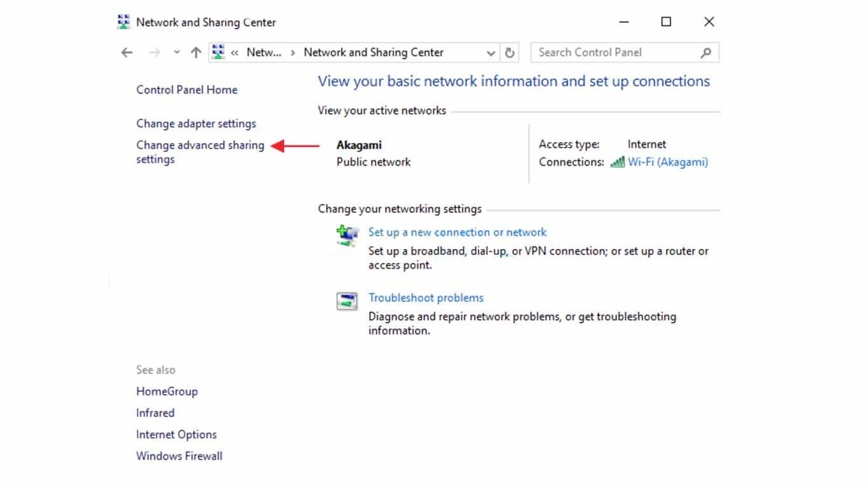The height and width of the screenshot is (488, 868).
Task: Click the refresh icon in address bar
Action: point(510,53)
